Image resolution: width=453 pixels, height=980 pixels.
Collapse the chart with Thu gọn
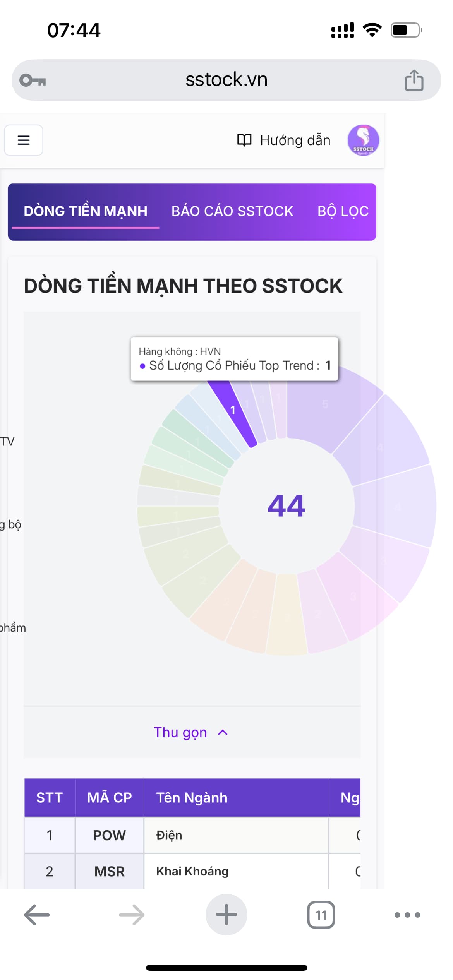[190, 732]
